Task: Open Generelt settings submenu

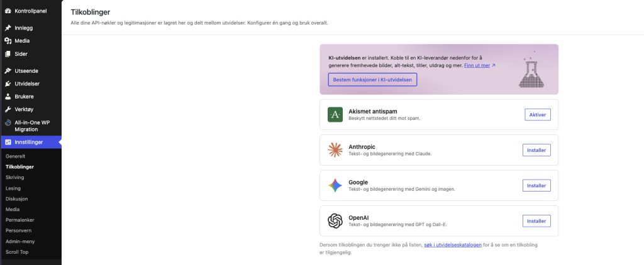Action: click(16, 156)
